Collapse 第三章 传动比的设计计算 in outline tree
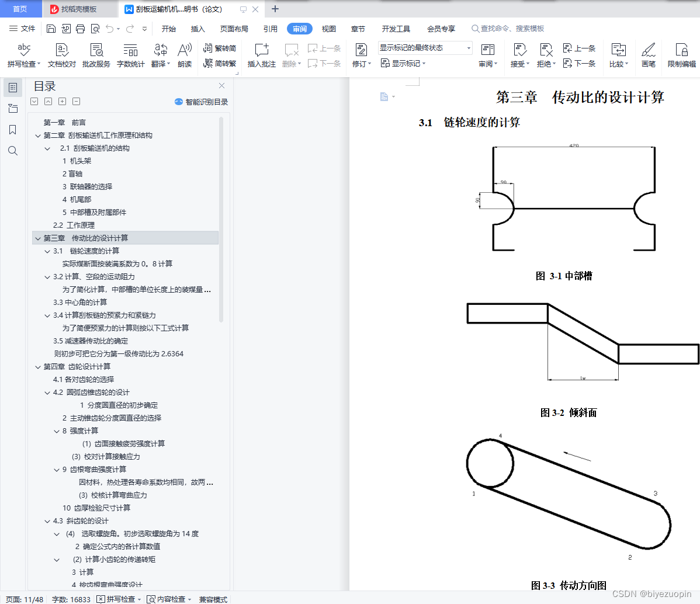 tap(37, 238)
